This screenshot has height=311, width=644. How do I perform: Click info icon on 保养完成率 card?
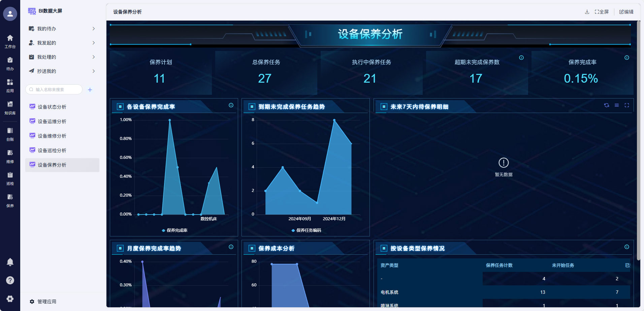click(627, 58)
